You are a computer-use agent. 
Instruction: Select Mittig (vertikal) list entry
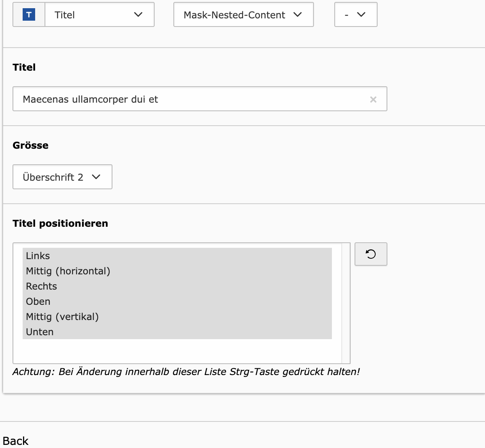pyautogui.click(x=62, y=317)
